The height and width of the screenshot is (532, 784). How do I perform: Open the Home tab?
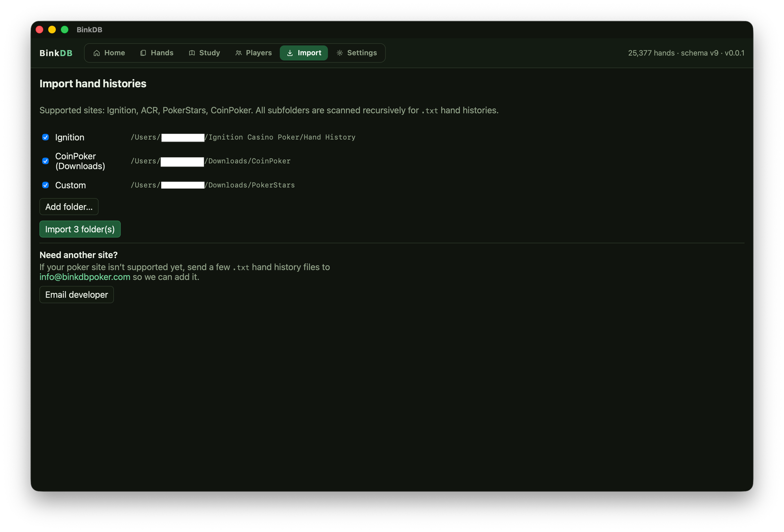click(109, 53)
